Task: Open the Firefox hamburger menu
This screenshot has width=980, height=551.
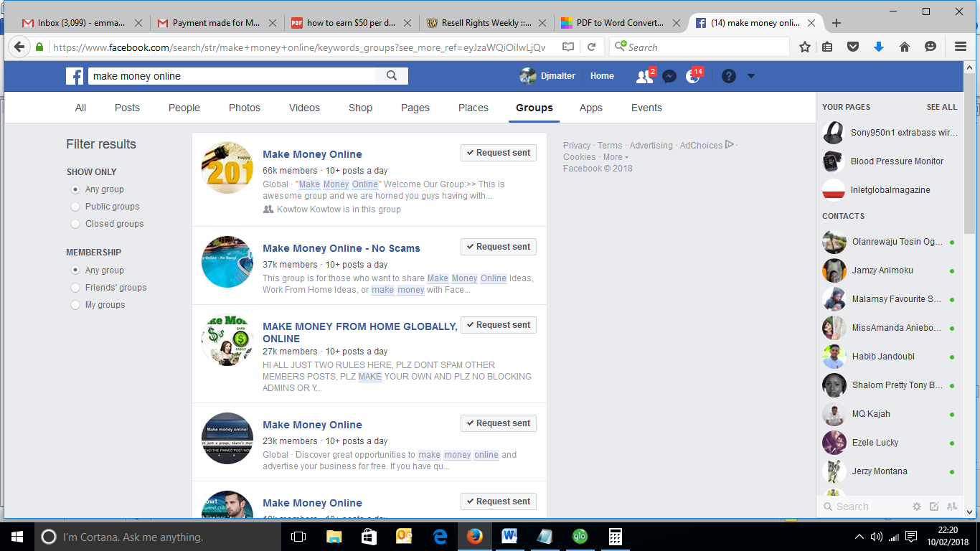Action: tap(961, 47)
